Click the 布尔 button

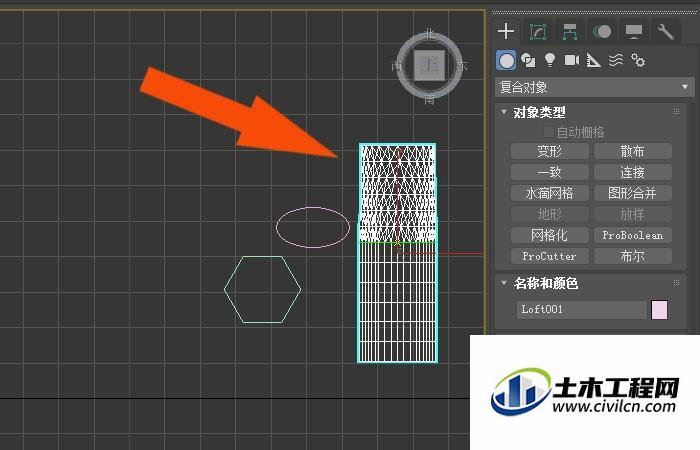point(633,256)
